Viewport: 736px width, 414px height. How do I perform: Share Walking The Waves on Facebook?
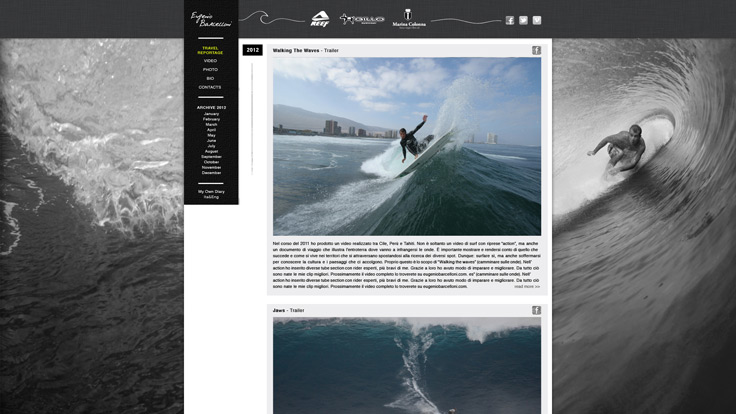tap(537, 50)
